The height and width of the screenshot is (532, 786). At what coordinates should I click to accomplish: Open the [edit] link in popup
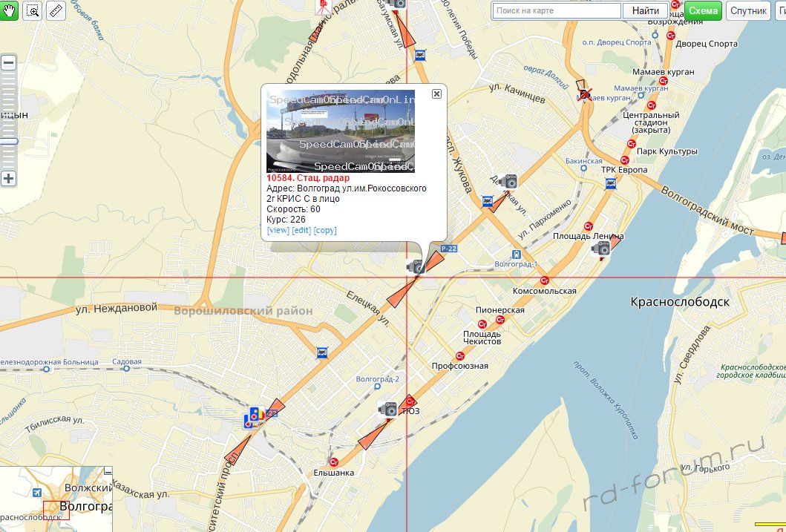point(301,231)
